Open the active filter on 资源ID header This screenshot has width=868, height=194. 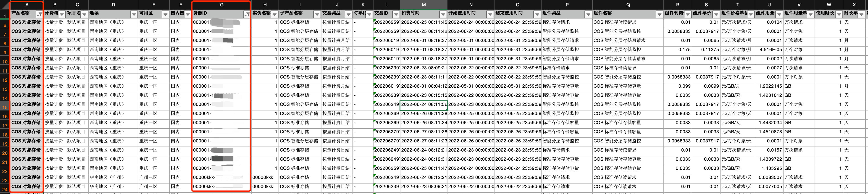[247, 14]
